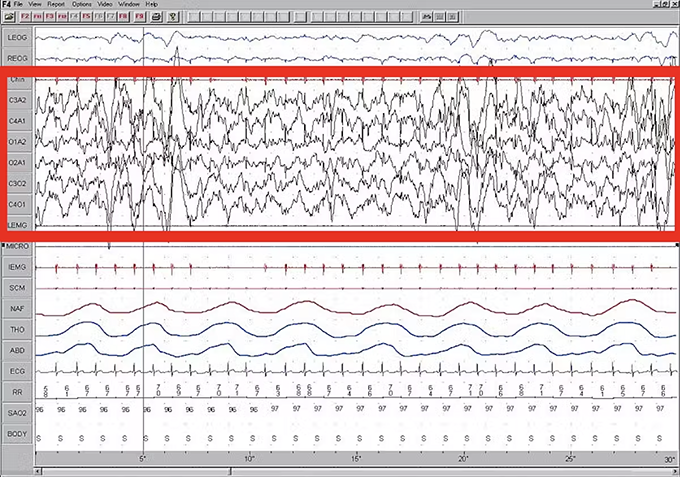Screen dimensions: 680x477
Task: Open the Video menu
Action: click(x=106, y=5)
